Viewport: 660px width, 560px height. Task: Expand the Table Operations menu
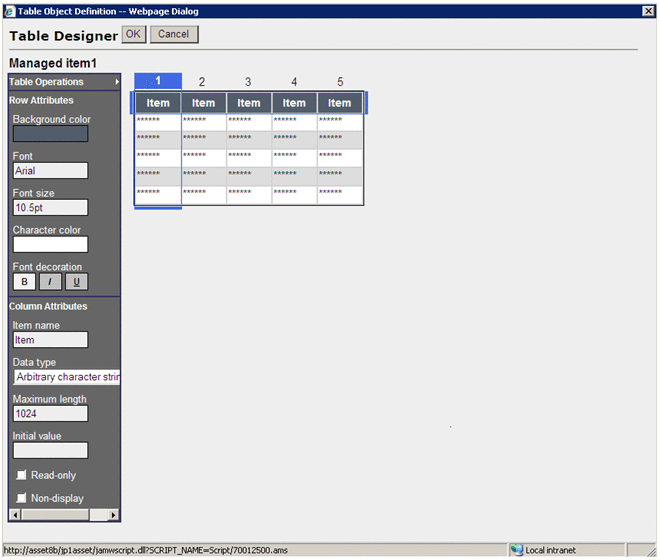(x=64, y=82)
